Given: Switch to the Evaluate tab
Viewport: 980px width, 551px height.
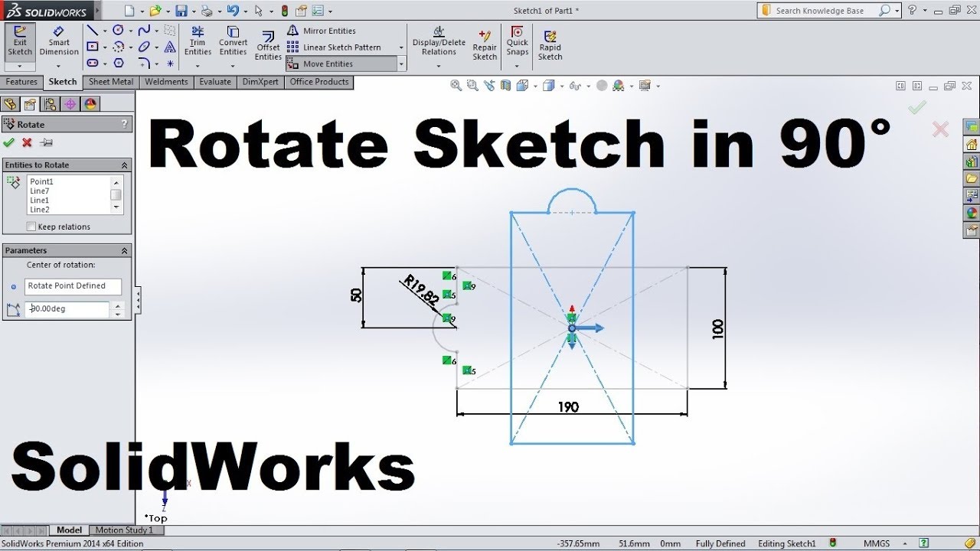Looking at the screenshot, I should pyautogui.click(x=215, y=82).
